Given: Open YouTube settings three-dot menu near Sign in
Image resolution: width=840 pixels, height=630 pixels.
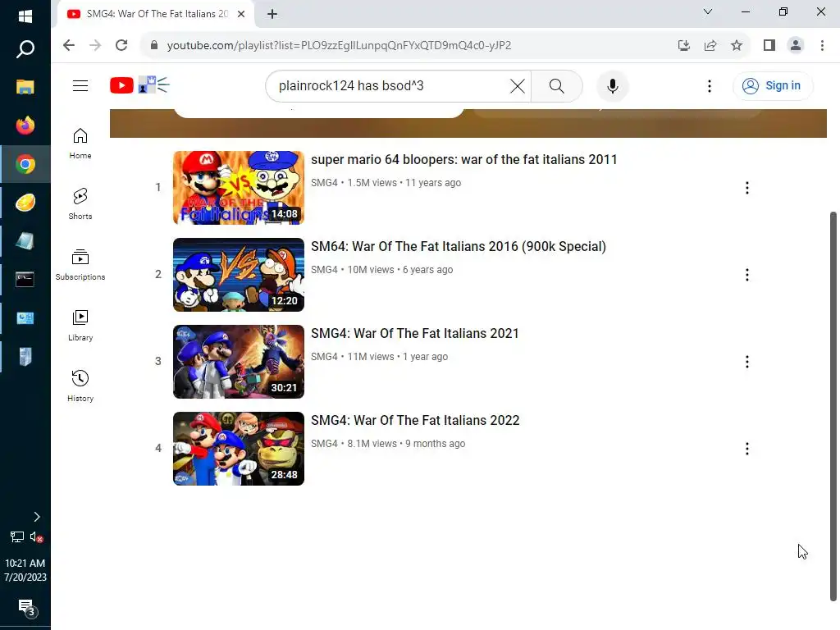Looking at the screenshot, I should click(710, 85).
